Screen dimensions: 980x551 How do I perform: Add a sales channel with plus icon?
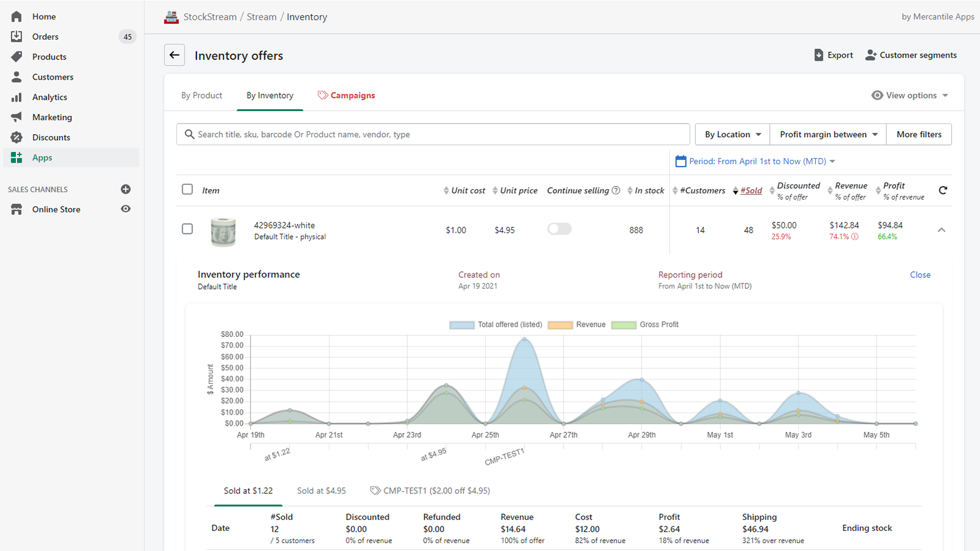tap(126, 189)
